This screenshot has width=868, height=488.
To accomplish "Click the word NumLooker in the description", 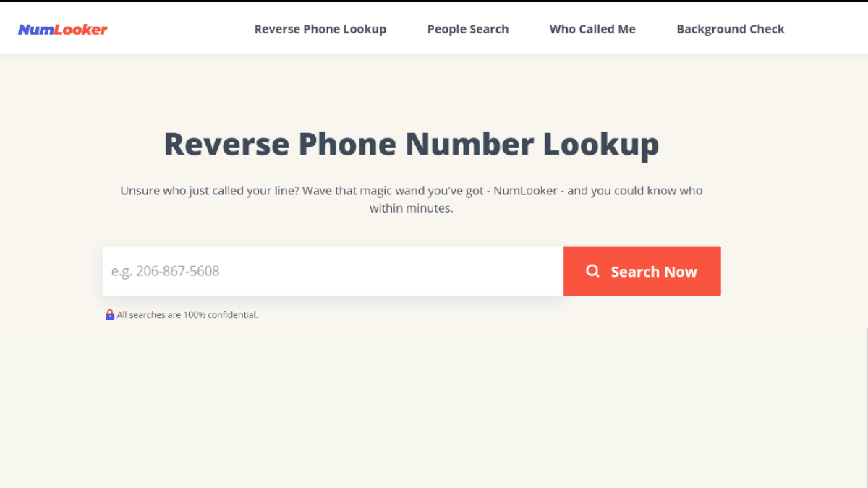I will (525, 191).
